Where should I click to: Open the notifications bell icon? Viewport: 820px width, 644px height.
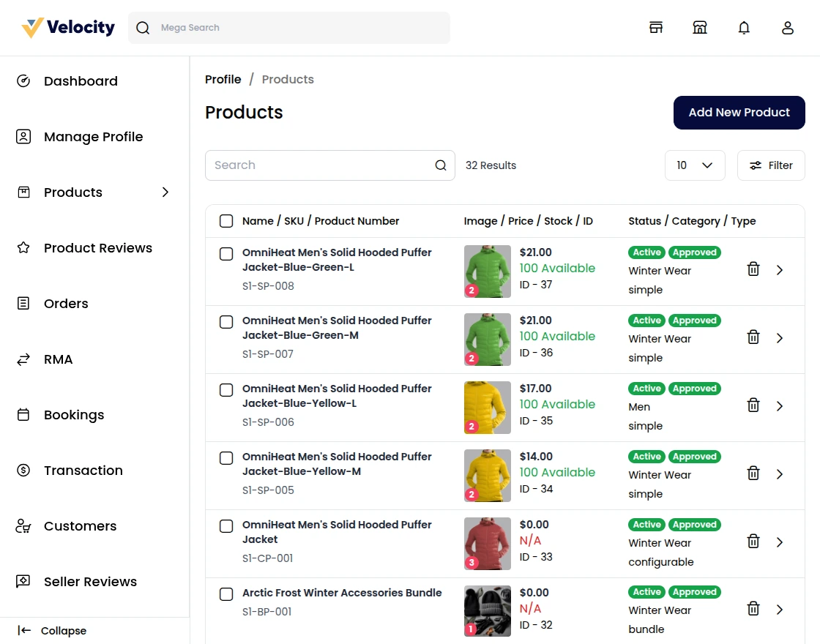coord(744,27)
